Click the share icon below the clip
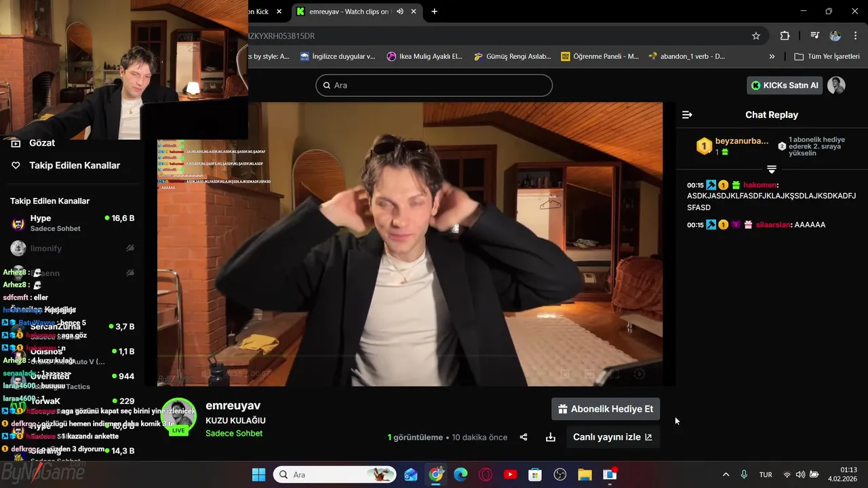 [524, 437]
